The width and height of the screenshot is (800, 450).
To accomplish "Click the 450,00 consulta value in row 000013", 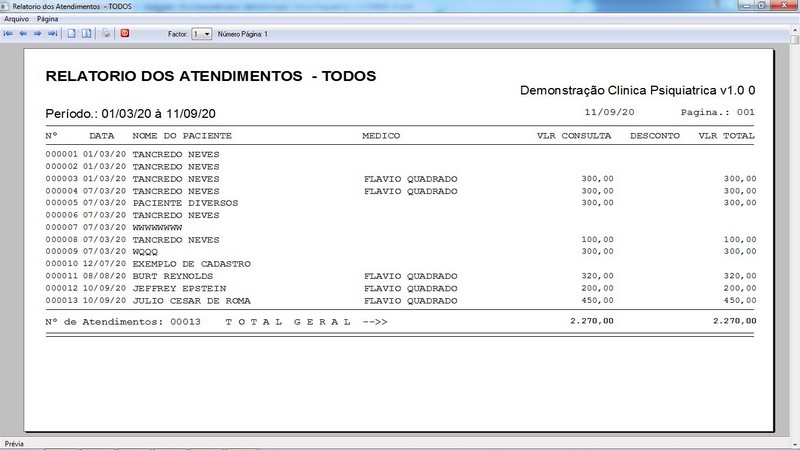I will coord(597,301).
